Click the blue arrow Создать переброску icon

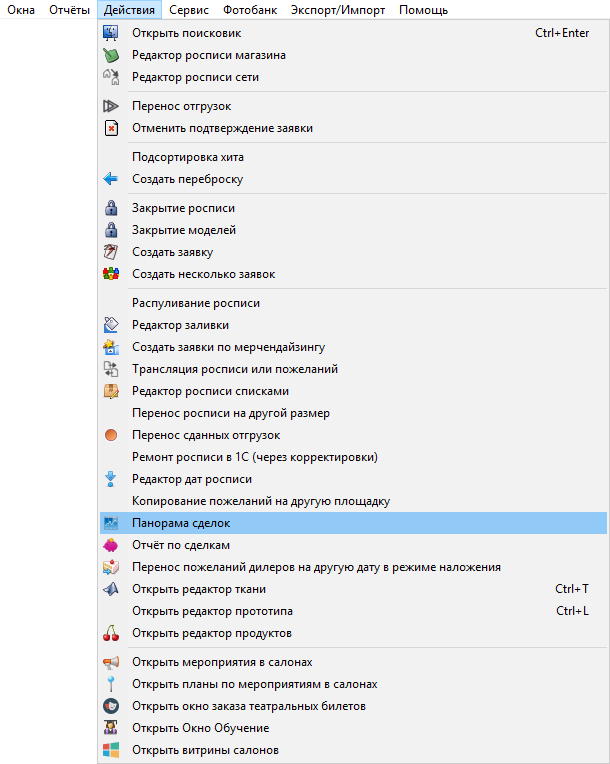tap(111, 179)
